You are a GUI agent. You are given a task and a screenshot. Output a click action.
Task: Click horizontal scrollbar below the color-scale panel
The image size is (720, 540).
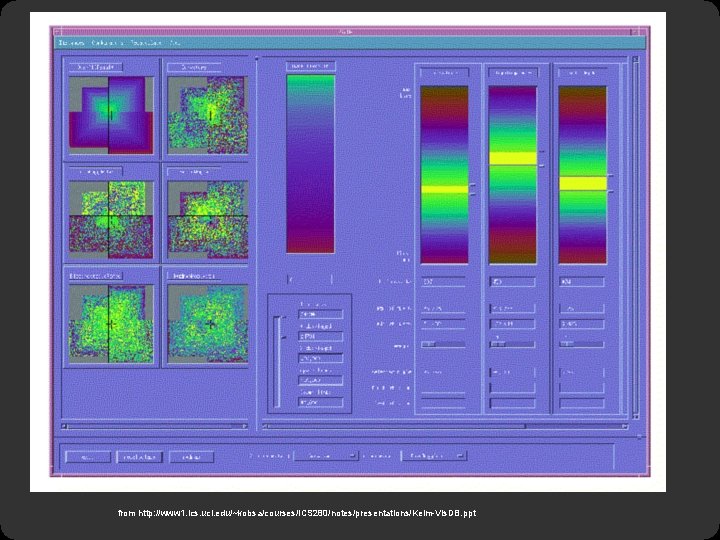coord(445,426)
